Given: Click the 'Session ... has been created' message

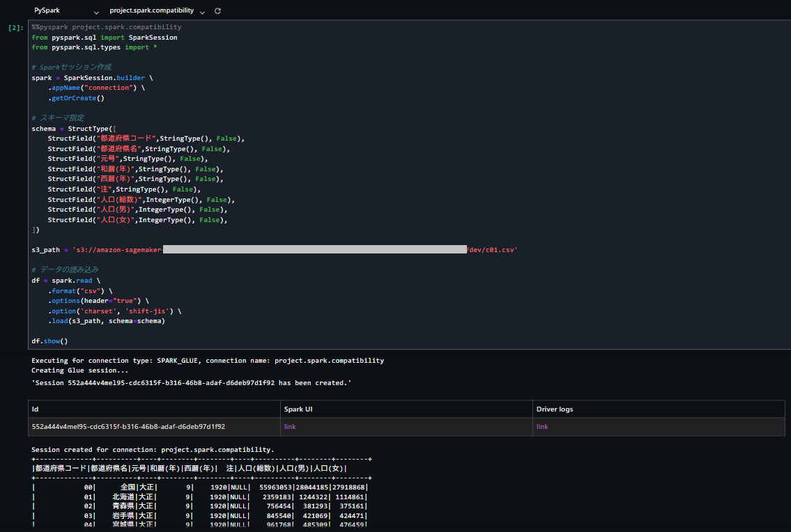Looking at the screenshot, I should [191, 383].
